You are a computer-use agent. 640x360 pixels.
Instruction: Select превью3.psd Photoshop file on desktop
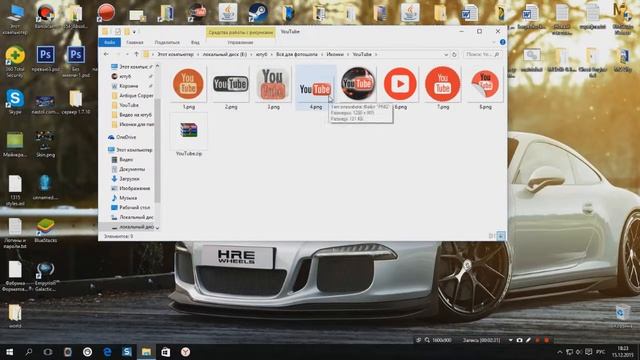[x=45, y=59]
